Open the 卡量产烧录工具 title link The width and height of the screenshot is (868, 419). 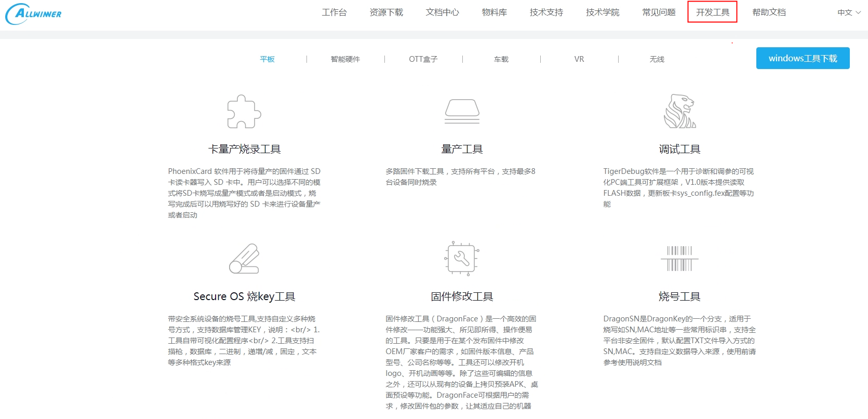[244, 150]
